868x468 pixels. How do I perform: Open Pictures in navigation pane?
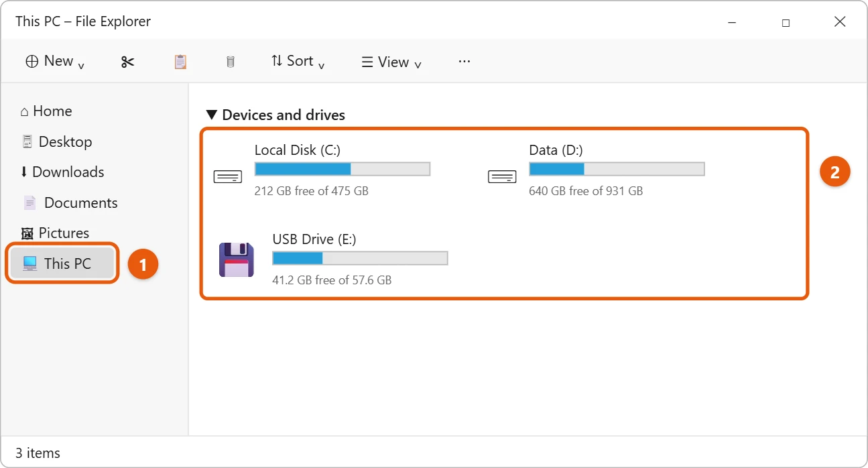[x=56, y=233]
